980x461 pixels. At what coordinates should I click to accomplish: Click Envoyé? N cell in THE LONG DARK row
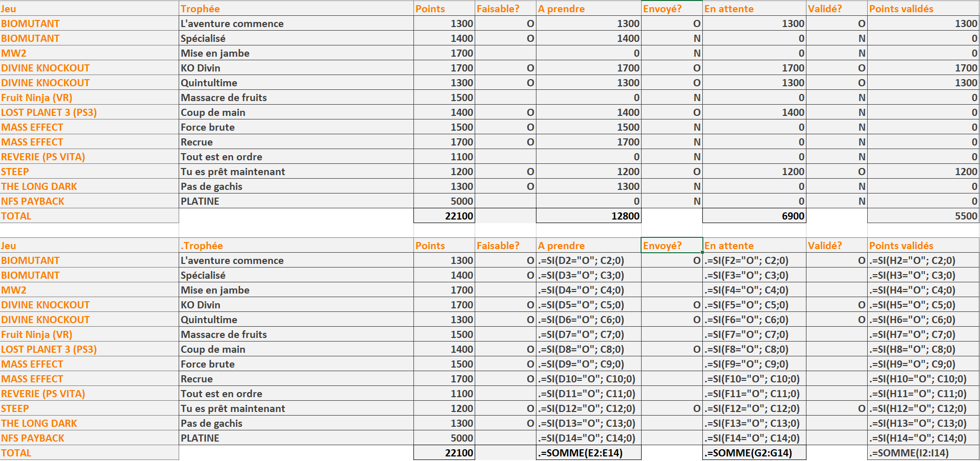tap(672, 186)
